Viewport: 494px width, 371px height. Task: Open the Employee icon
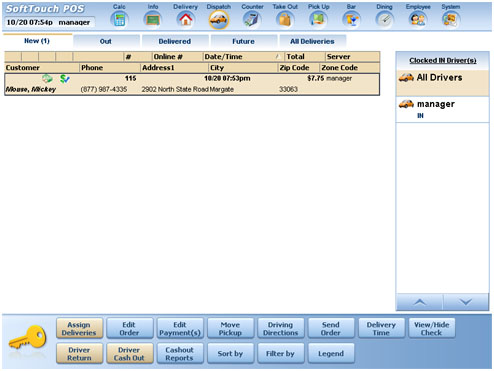pyautogui.click(x=418, y=20)
